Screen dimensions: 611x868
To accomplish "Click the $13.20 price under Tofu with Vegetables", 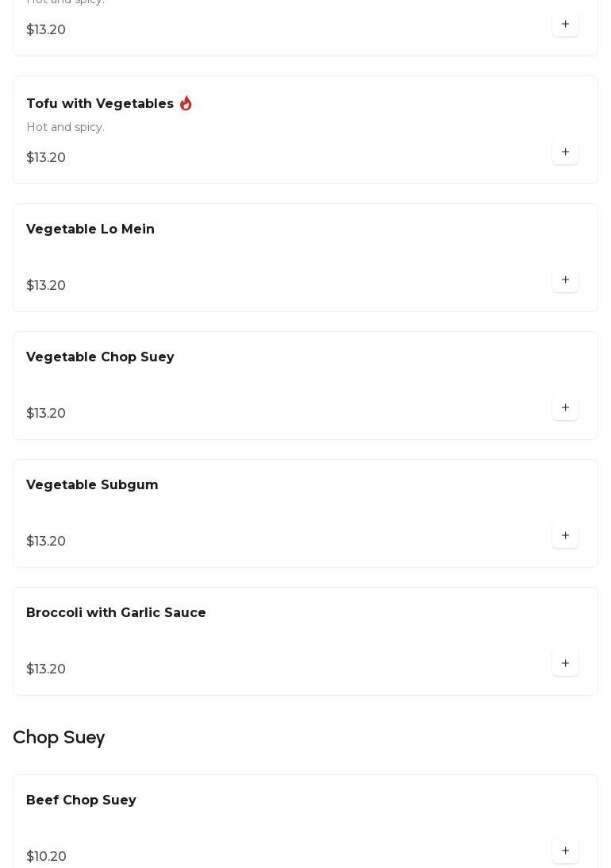I will (46, 158).
